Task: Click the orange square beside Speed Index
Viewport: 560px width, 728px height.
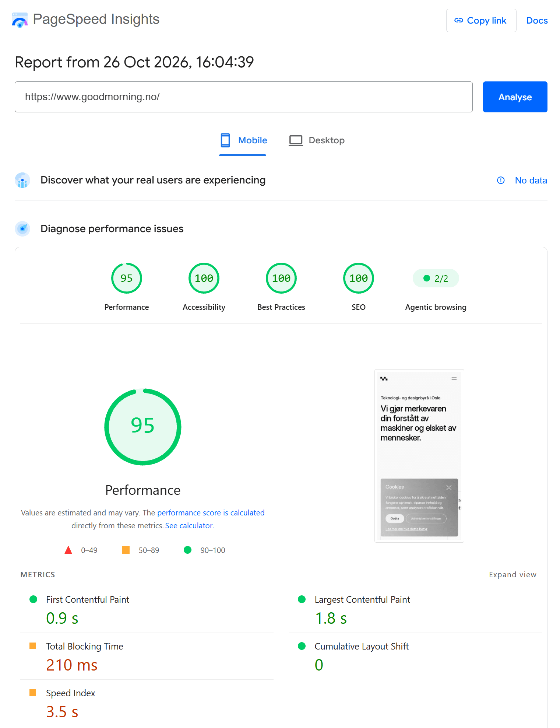Action: coord(33,693)
